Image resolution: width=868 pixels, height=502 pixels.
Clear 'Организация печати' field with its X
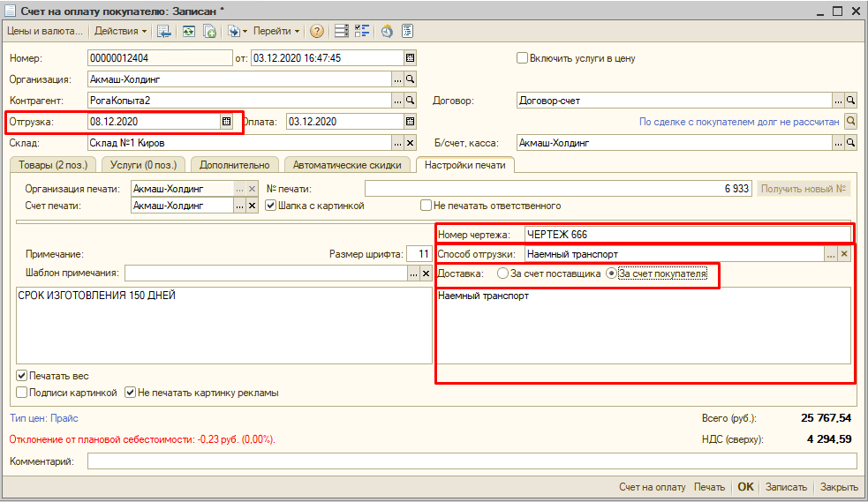click(x=252, y=189)
